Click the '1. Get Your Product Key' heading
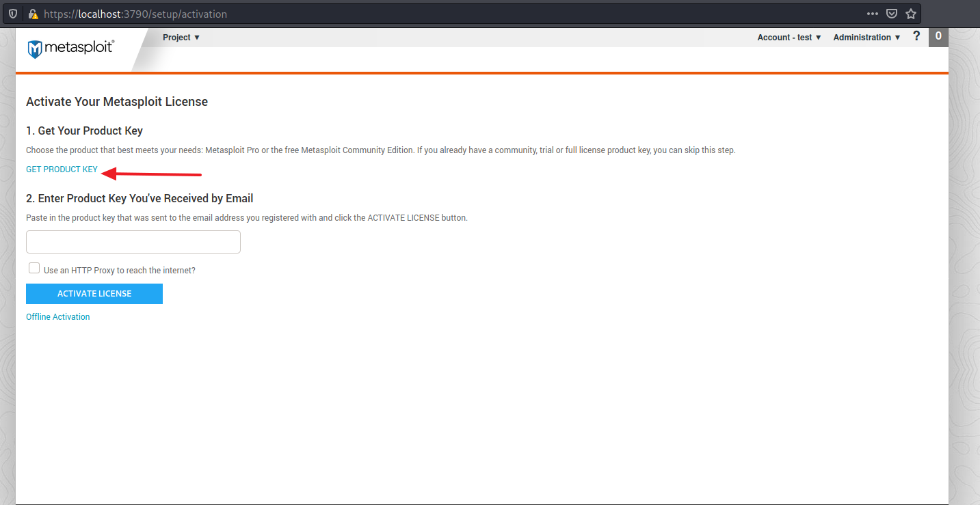980x505 pixels. [84, 131]
